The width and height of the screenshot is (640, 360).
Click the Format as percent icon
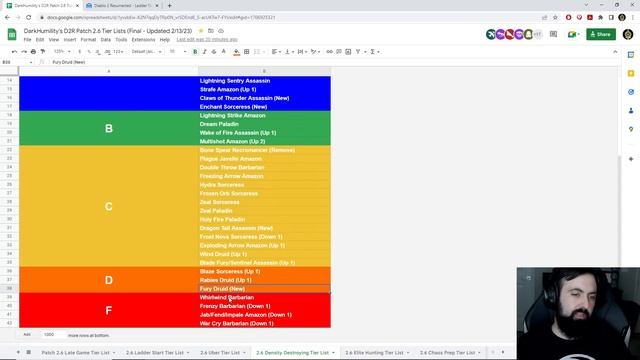[x=89, y=52]
